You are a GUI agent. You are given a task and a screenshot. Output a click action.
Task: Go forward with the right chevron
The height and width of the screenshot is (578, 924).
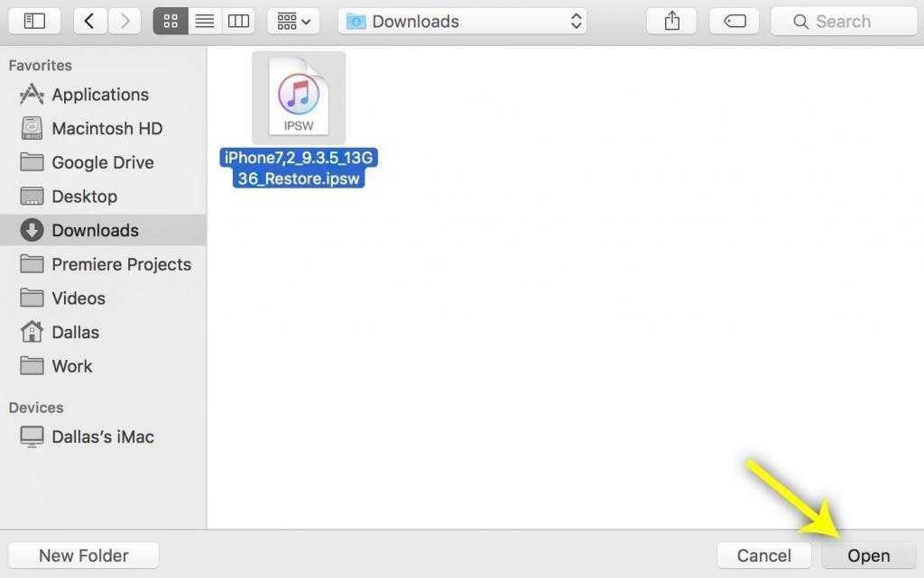tap(125, 22)
